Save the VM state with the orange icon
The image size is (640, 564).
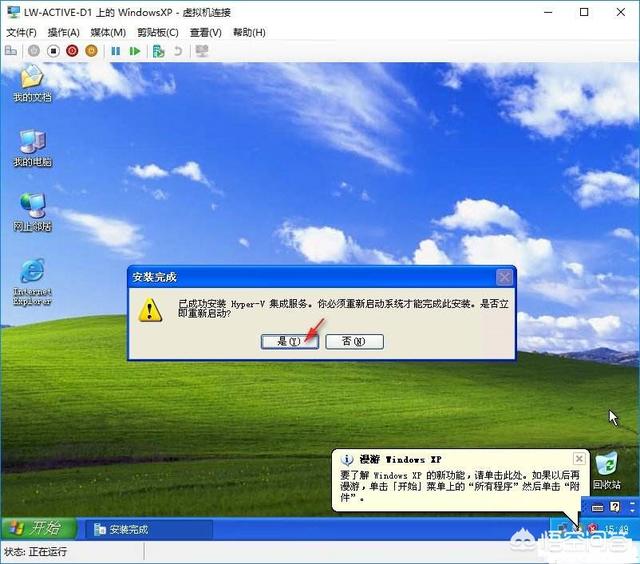coord(91,51)
